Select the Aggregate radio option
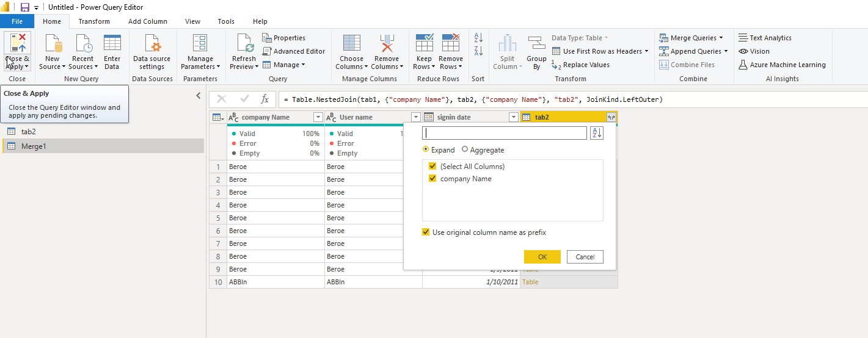 pyautogui.click(x=465, y=149)
